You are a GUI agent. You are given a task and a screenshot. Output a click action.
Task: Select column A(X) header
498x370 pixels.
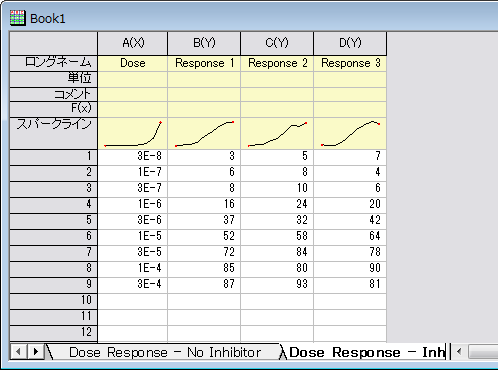133,43
